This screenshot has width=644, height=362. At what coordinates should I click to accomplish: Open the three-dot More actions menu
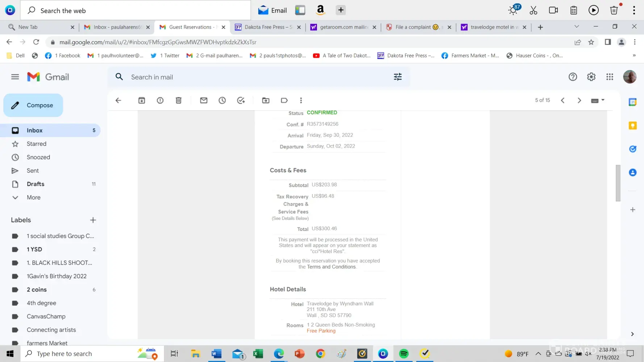[x=301, y=100]
